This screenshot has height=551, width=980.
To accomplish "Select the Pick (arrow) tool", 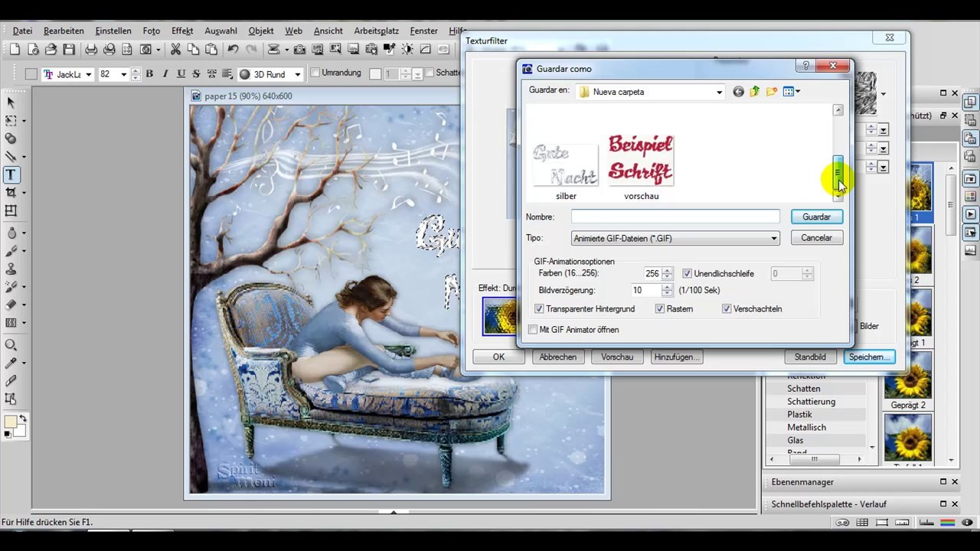I will coord(11,103).
